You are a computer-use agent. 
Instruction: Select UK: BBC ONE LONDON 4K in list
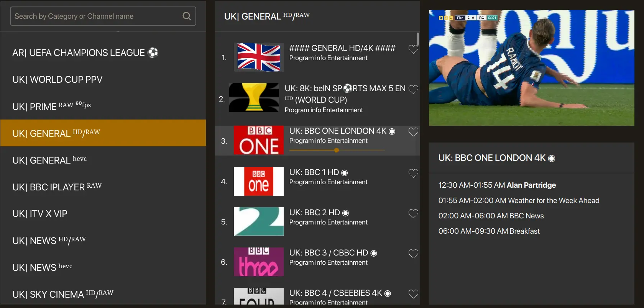click(317, 141)
